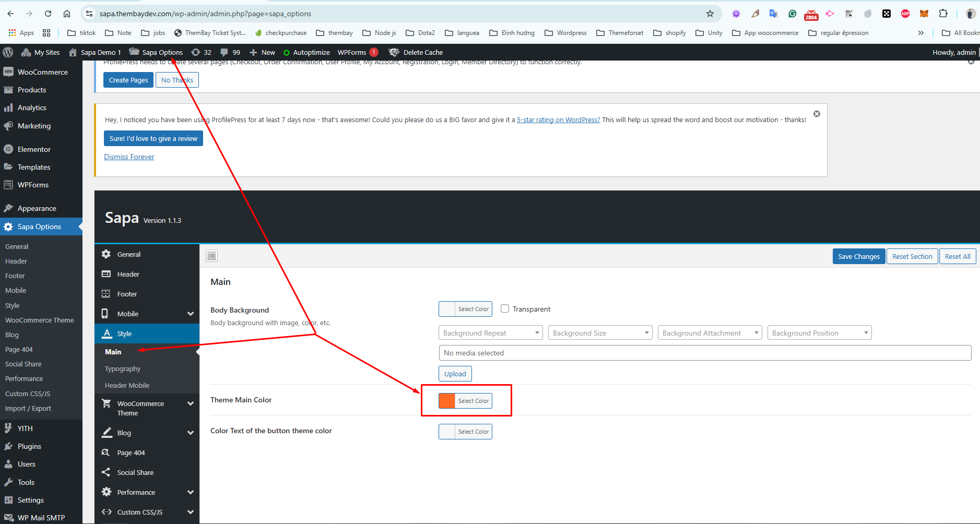This screenshot has height=524, width=980.
Task: Open Sapa Options in admin bar
Action: 156,52
